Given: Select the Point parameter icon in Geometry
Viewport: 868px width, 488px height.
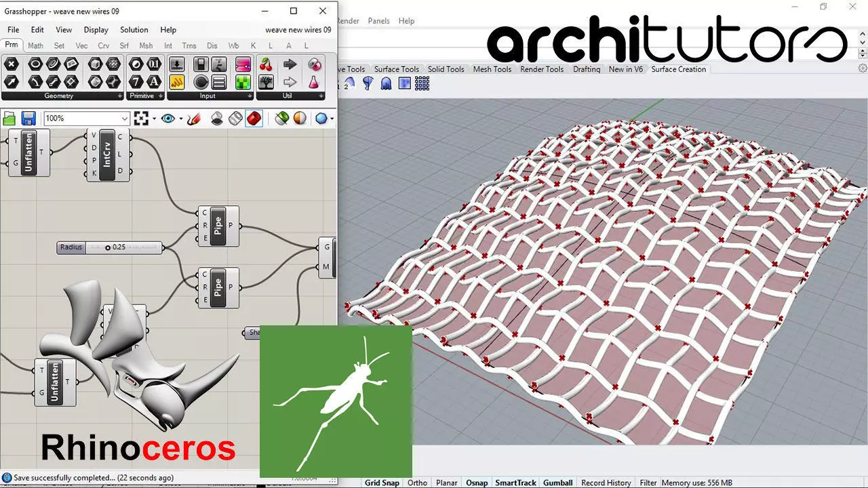Looking at the screenshot, I should coord(11,64).
